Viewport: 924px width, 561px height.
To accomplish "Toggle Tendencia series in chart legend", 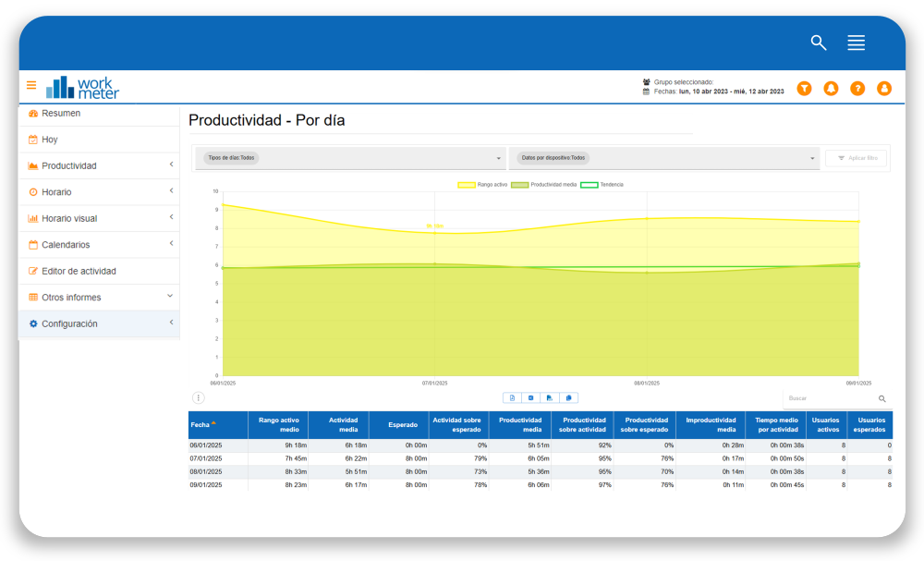I will pyautogui.click(x=602, y=185).
